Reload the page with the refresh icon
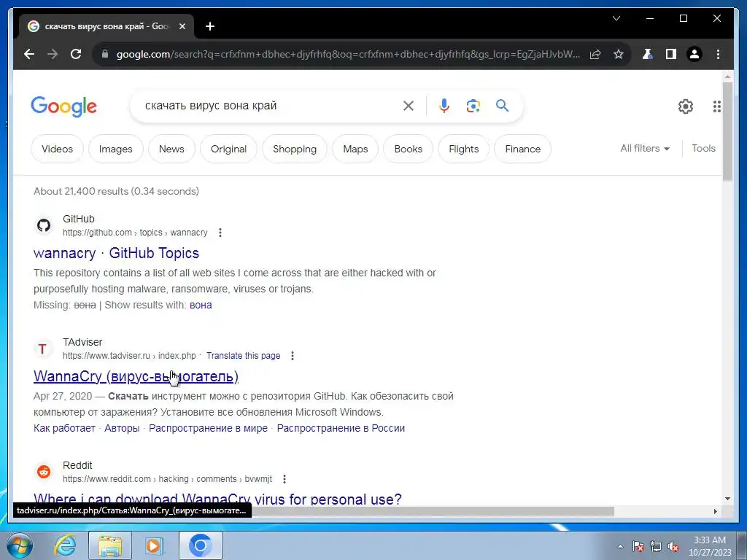 (x=76, y=54)
